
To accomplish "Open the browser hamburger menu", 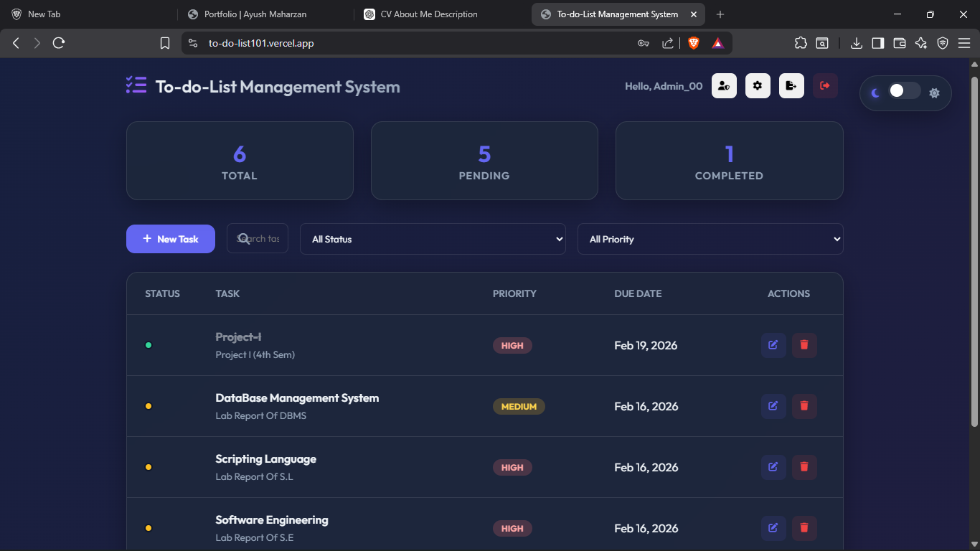I will tap(963, 43).
